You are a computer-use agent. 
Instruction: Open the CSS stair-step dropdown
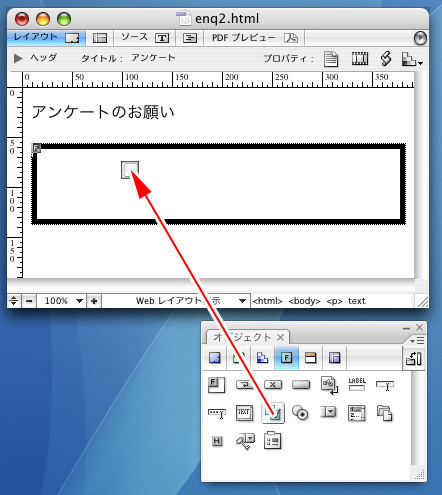[x=412, y=59]
